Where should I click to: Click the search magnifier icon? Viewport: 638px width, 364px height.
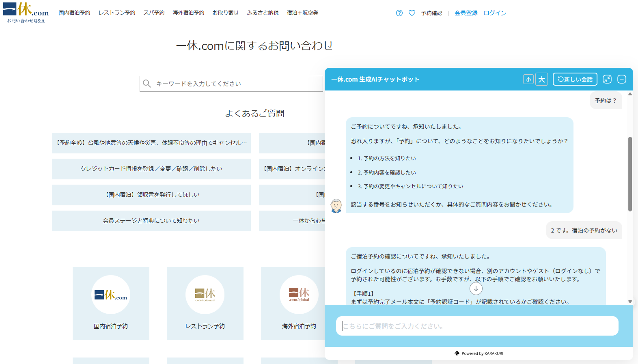click(x=147, y=84)
